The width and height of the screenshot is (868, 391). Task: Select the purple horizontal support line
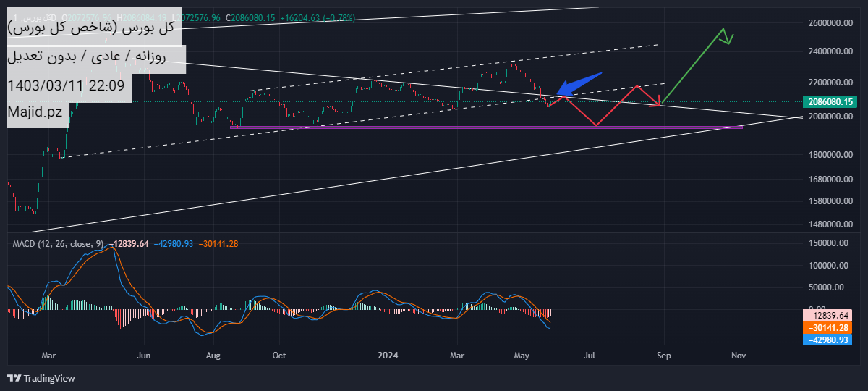[x=486, y=127]
